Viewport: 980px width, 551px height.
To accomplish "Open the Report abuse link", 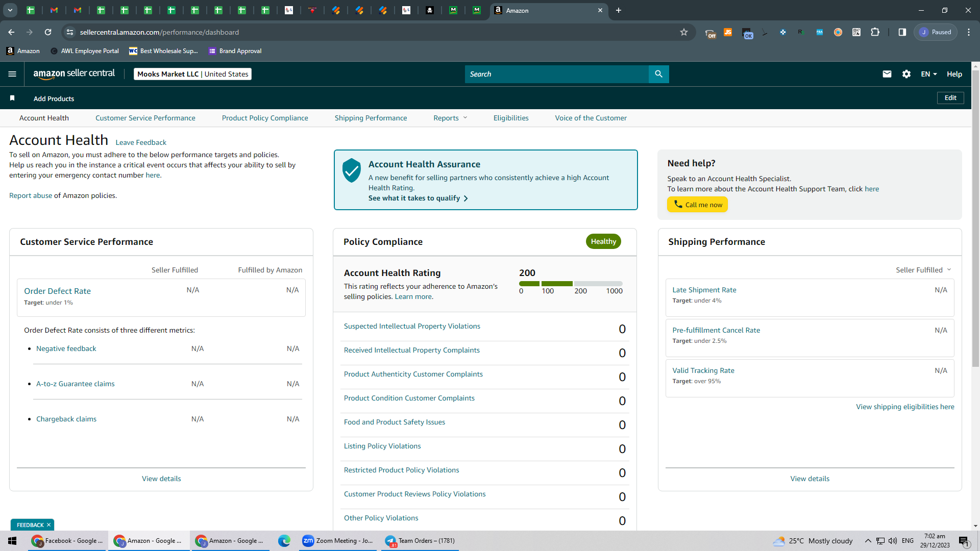I will tap(31, 195).
